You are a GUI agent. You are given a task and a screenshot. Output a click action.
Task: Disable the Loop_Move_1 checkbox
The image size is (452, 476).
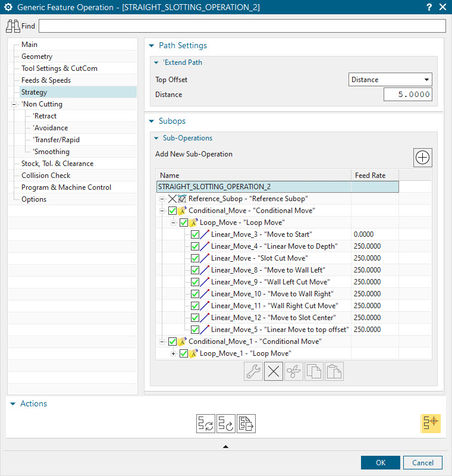point(184,353)
